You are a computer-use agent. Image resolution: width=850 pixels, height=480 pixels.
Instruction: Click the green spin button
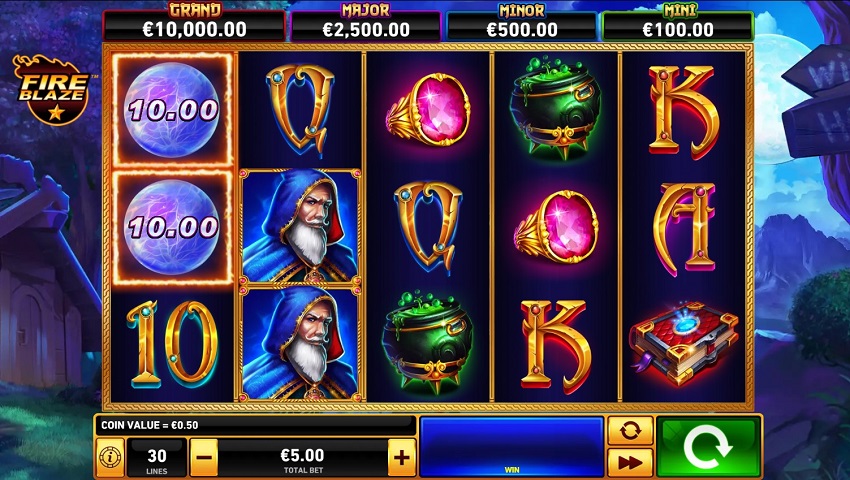tap(708, 447)
